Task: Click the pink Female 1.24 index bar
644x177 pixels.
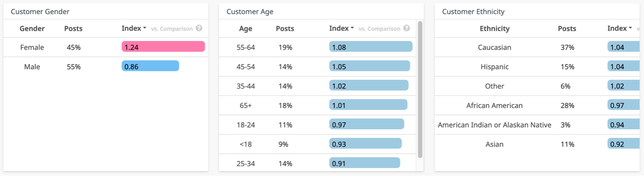Action: pos(163,47)
